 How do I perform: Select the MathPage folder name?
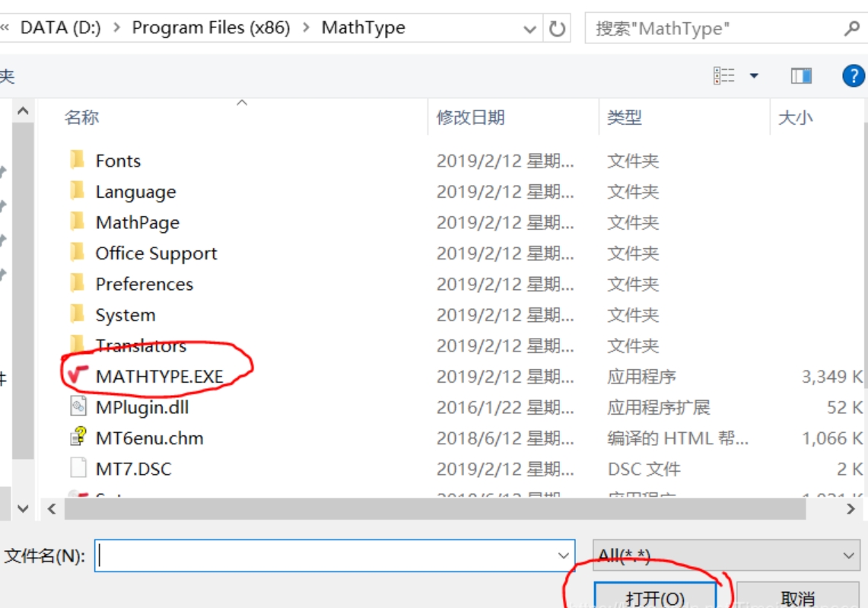tap(137, 223)
